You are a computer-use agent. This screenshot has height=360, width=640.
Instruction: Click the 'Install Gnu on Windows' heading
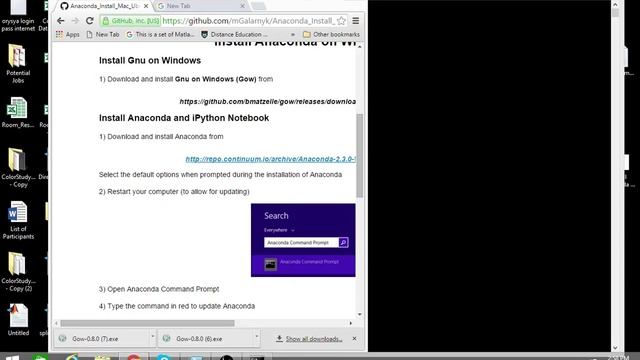[150, 60]
